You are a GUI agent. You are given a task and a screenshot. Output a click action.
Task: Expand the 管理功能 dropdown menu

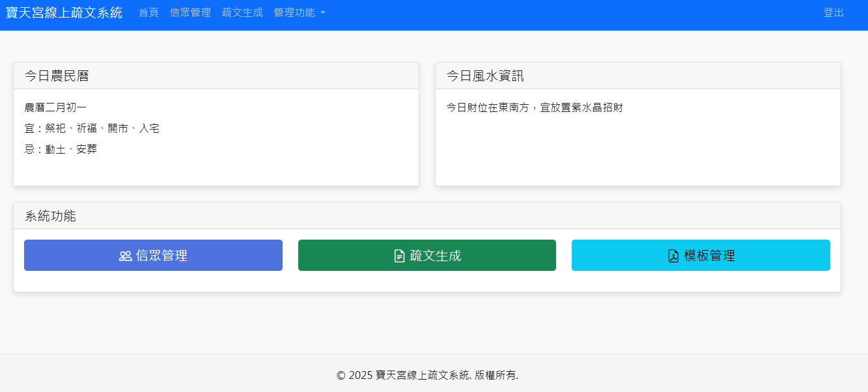tap(294, 12)
